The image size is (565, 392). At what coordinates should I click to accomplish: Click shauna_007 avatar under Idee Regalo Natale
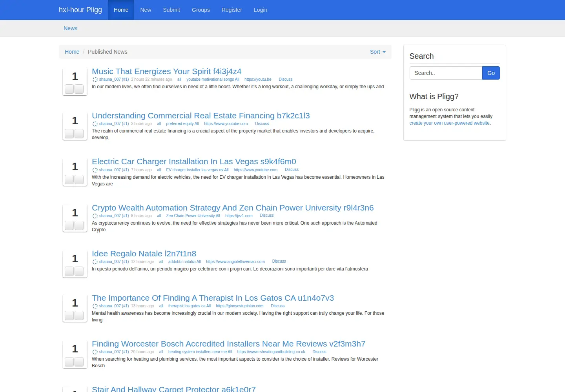coord(95,262)
